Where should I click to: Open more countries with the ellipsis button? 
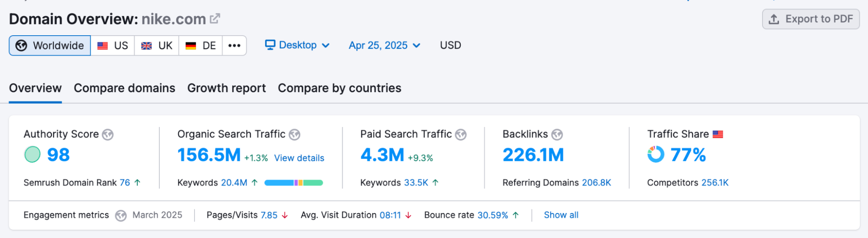[x=234, y=46]
